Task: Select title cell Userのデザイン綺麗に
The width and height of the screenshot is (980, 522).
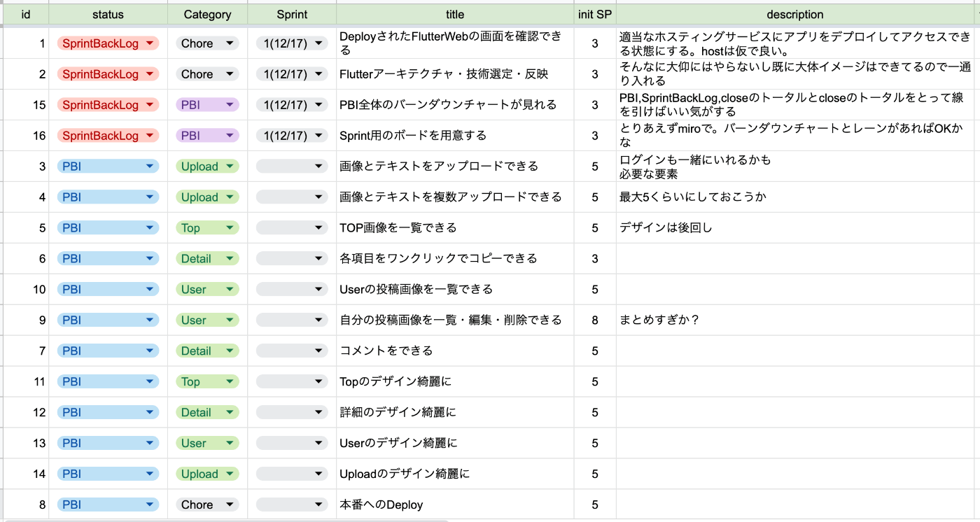Action: point(455,444)
